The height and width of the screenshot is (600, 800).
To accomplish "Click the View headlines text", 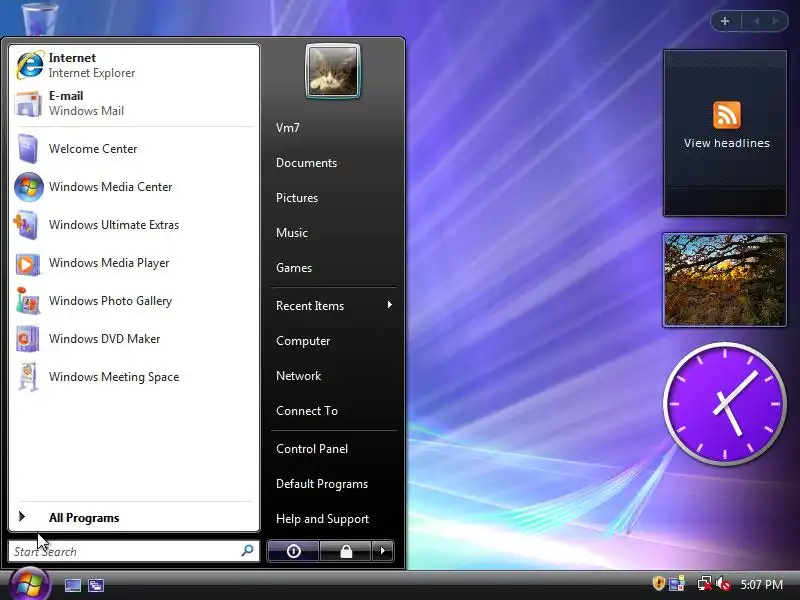I will tap(727, 143).
